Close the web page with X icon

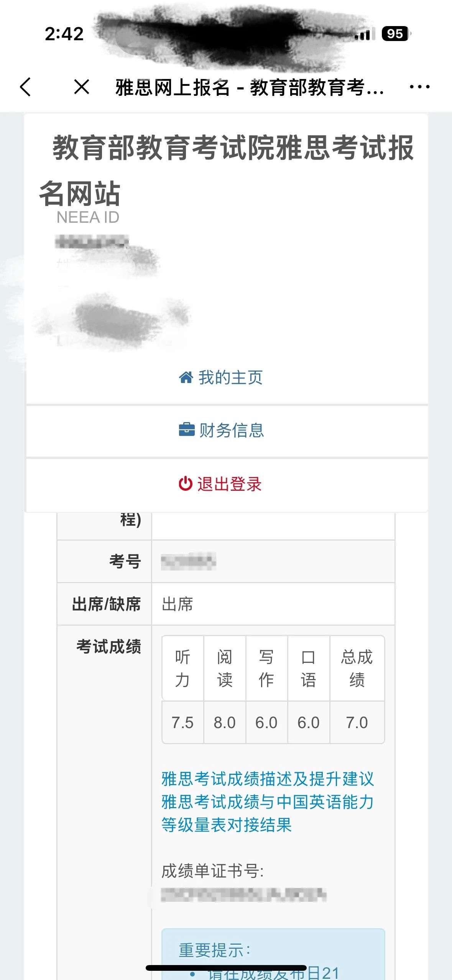tap(81, 87)
